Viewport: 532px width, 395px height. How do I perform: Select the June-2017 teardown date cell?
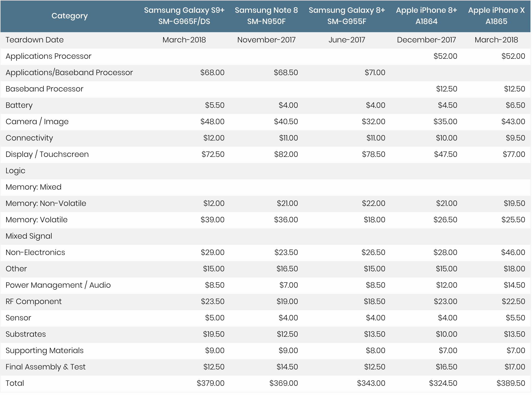(347, 40)
